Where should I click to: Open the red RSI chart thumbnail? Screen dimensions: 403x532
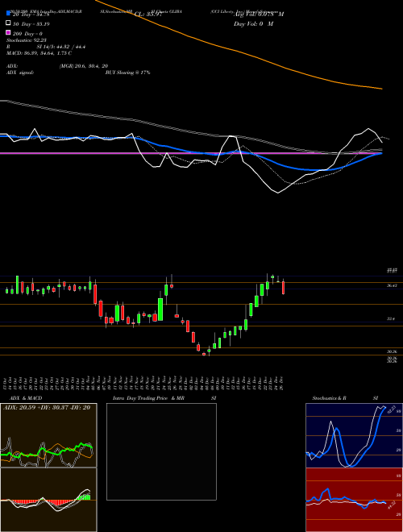(354, 500)
